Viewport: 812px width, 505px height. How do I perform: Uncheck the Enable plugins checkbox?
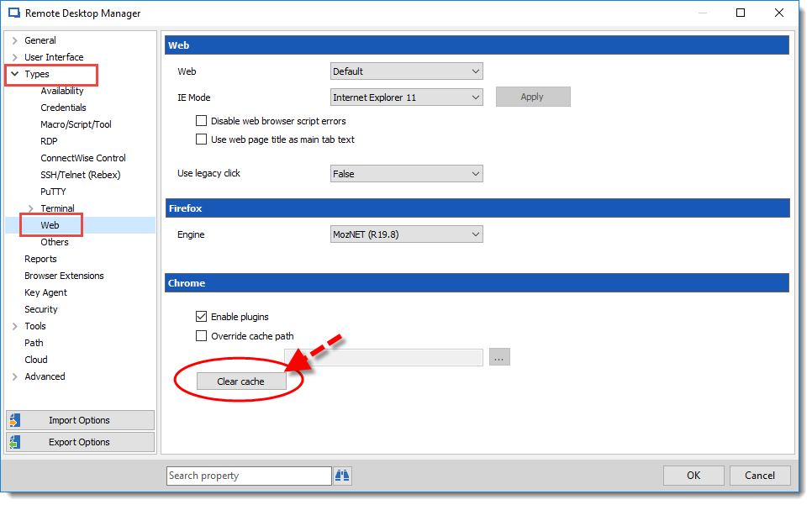(x=201, y=317)
